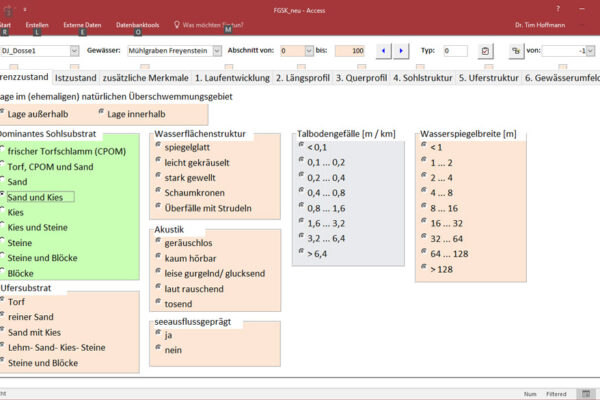Viewport: 600px width, 400px height.
Task: Select 'Lage außerhalb' option
Action: click(34, 114)
